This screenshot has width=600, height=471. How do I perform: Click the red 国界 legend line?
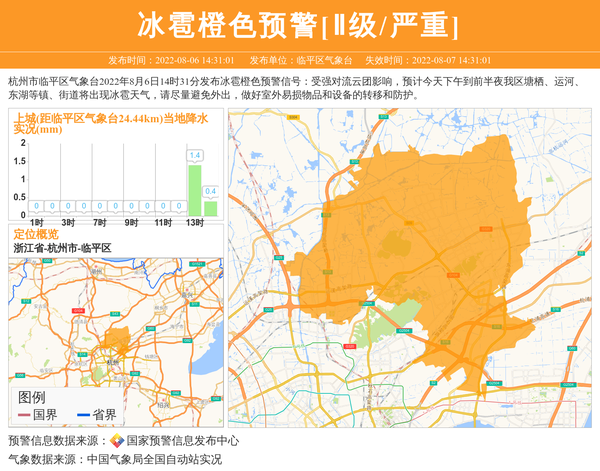click(x=25, y=414)
